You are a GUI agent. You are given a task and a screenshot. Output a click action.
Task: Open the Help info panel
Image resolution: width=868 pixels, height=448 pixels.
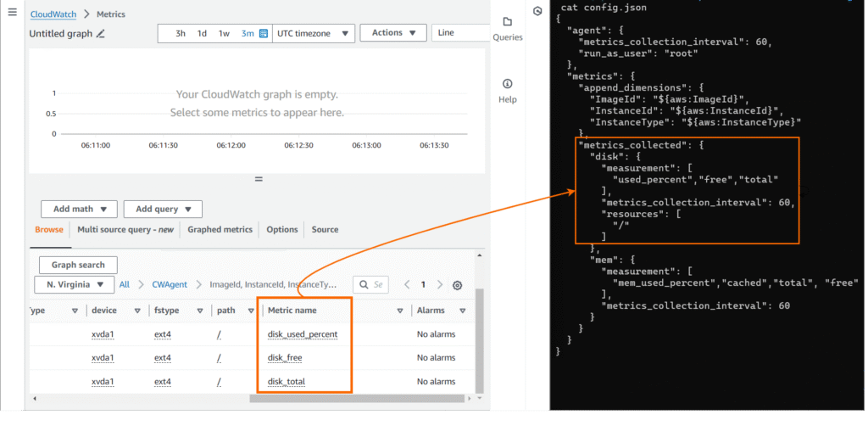507,90
